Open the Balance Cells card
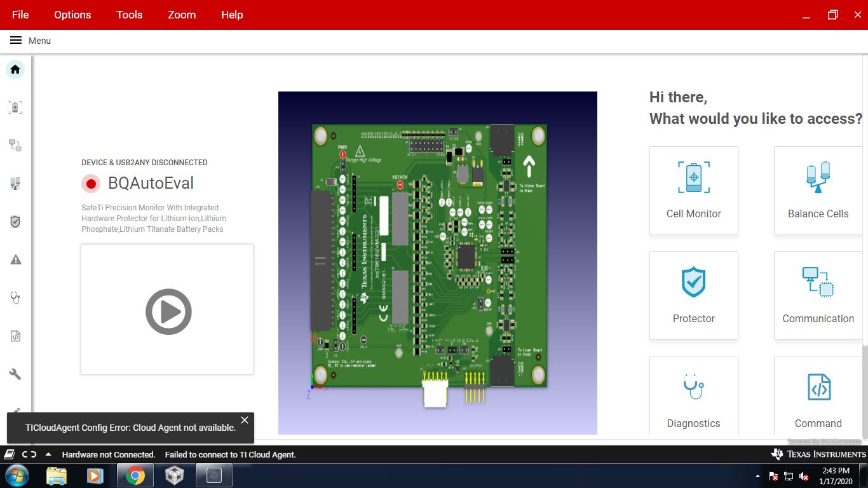 click(x=818, y=191)
